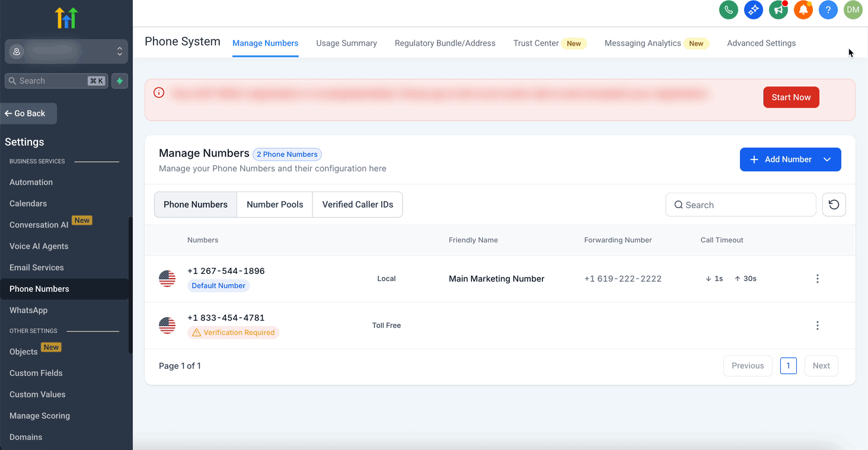This screenshot has height=450, width=868.
Task: Click the Go Back button
Action: [28, 113]
